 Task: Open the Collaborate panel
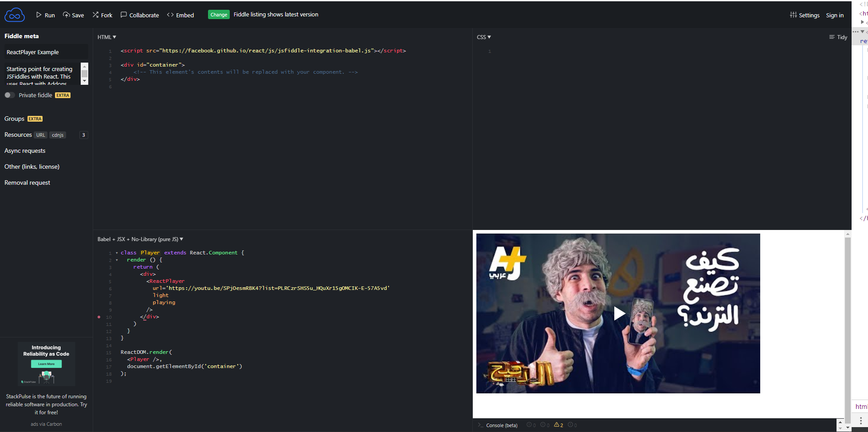[x=140, y=15]
